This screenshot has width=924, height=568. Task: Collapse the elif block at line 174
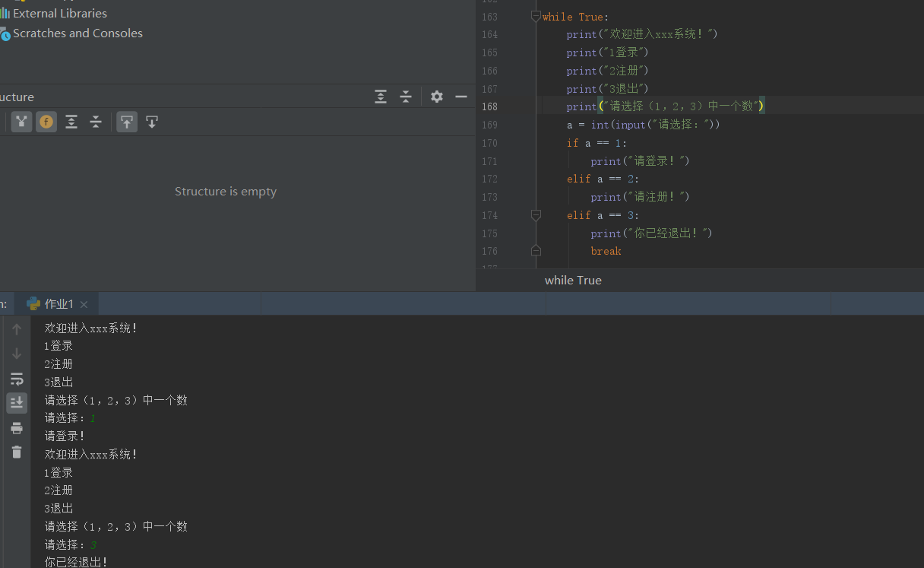click(536, 215)
